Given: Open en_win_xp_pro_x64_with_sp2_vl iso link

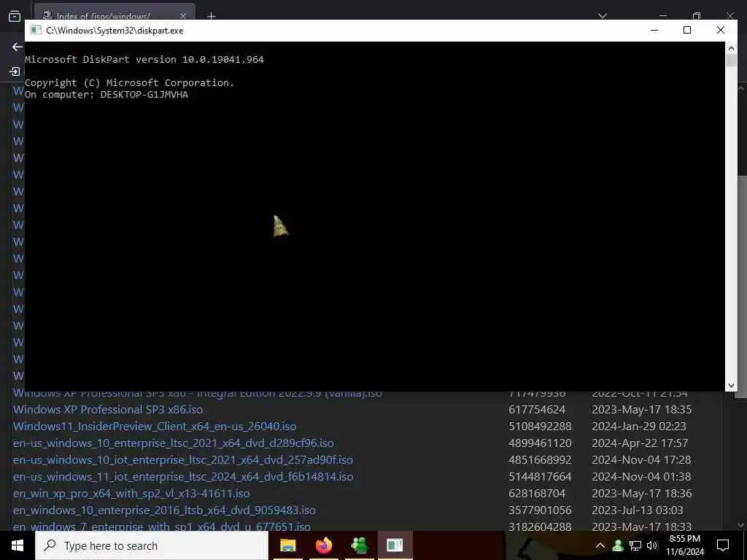Looking at the screenshot, I should click(x=131, y=494).
